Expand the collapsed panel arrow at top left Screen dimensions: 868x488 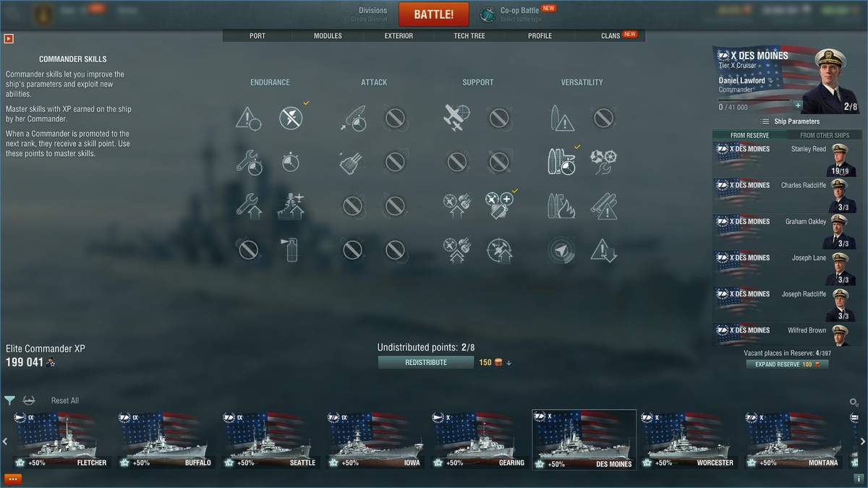point(9,39)
